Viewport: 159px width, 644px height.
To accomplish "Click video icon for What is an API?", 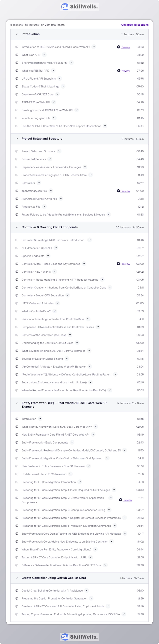I will [17, 55].
